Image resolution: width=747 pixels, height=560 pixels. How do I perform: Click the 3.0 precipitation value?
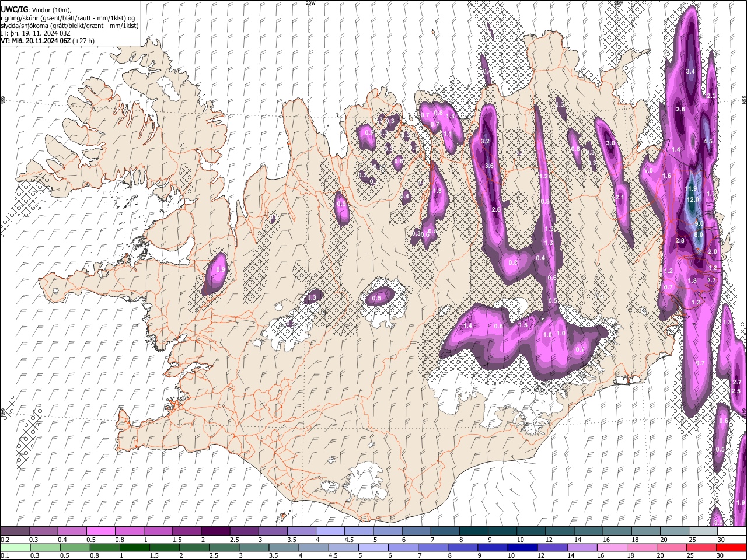pyautogui.click(x=610, y=143)
